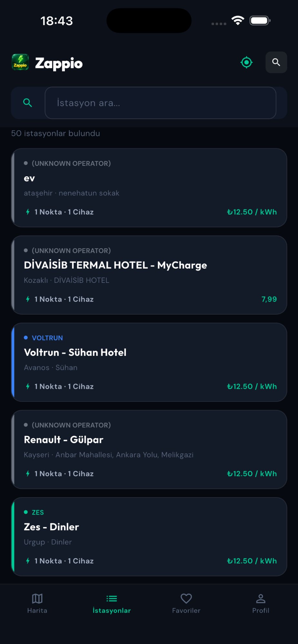Tap the green search icon beside input
The height and width of the screenshot is (644, 298).
pyautogui.click(x=28, y=103)
